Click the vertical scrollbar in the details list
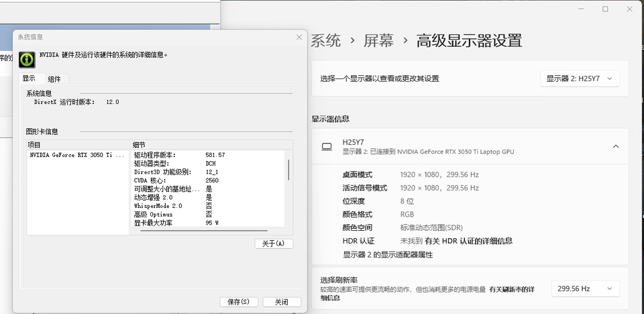The width and height of the screenshot is (644, 314). coord(288,170)
